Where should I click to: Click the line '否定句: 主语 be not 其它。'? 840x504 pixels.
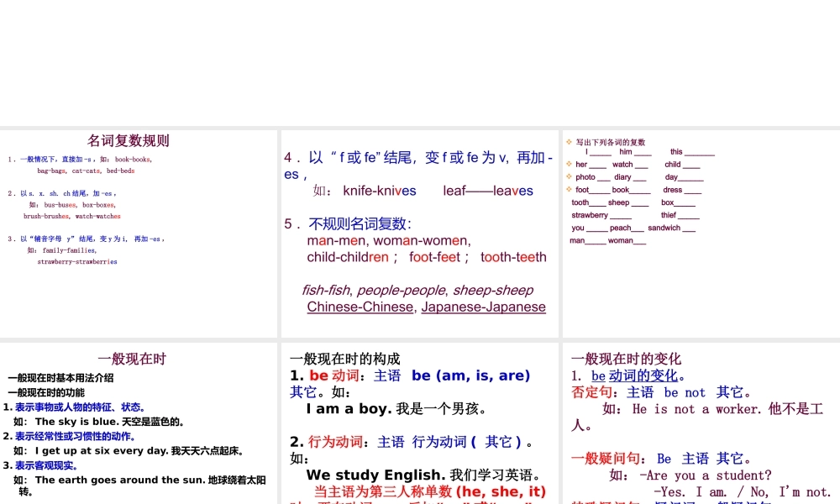point(661,392)
